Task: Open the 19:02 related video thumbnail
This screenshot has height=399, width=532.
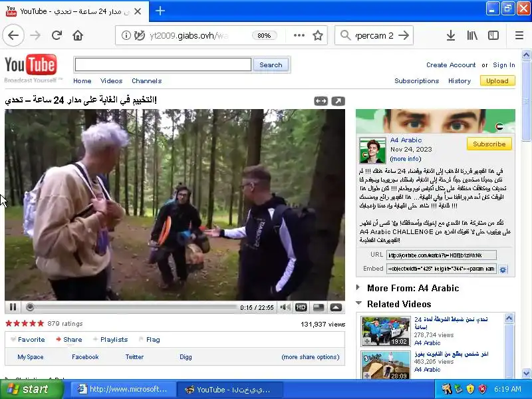Action: click(x=386, y=331)
